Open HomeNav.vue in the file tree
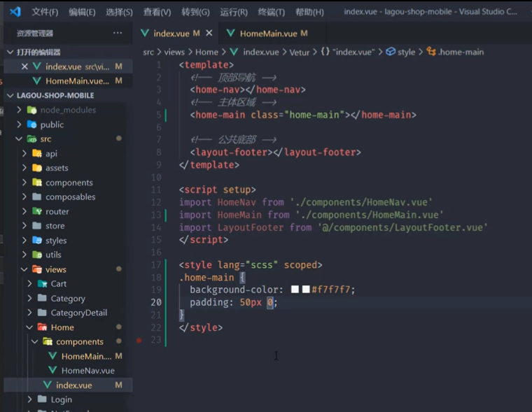The height and width of the screenshot is (412, 532). [x=68, y=371]
